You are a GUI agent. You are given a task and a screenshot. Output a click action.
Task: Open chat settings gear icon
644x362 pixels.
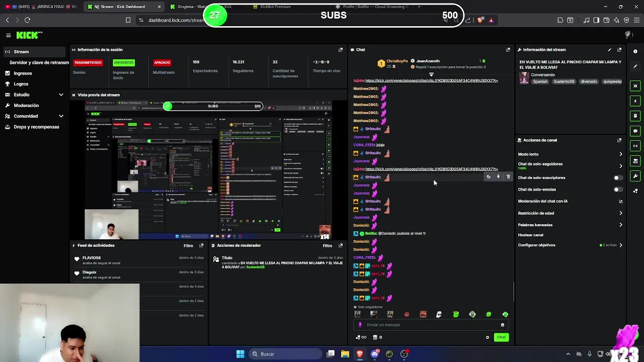pyautogui.click(x=487, y=337)
